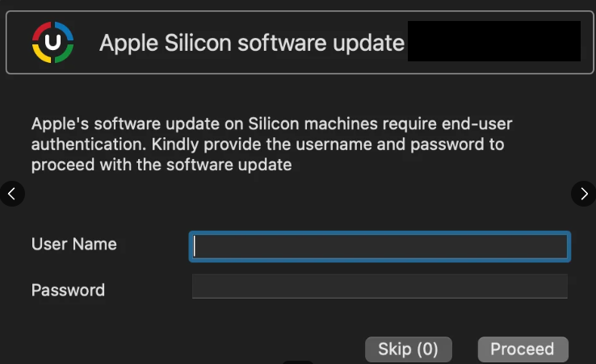Advance using the right chevron arrow
The width and height of the screenshot is (596, 364).
pyautogui.click(x=584, y=193)
